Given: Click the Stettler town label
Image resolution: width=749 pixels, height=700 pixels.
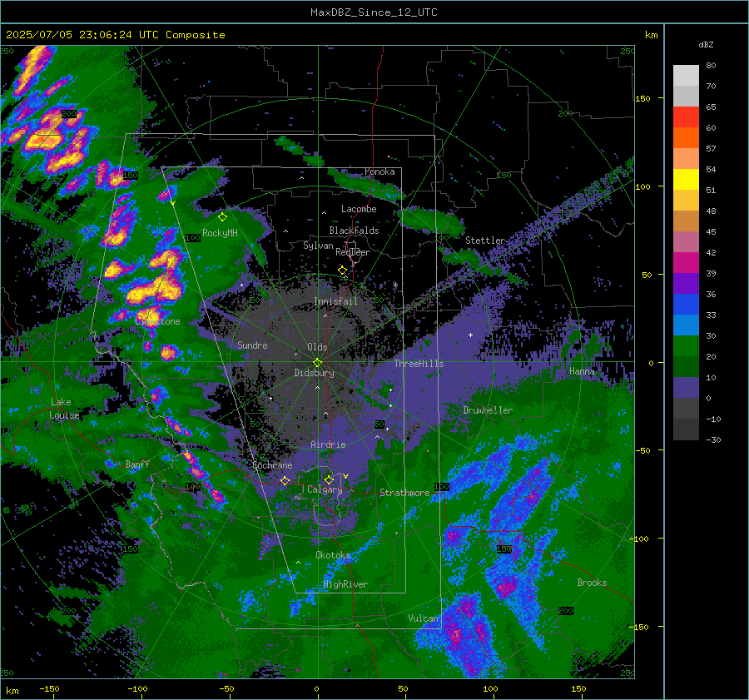Looking at the screenshot, I should [485, 241].
